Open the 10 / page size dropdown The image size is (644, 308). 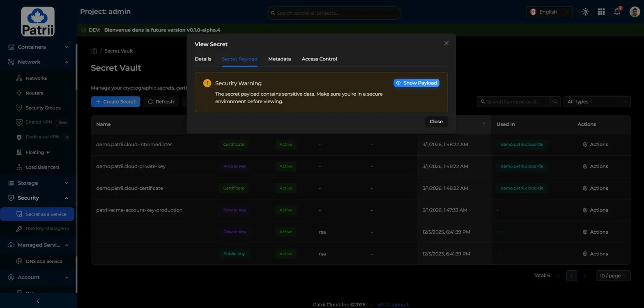pos(613,276)
